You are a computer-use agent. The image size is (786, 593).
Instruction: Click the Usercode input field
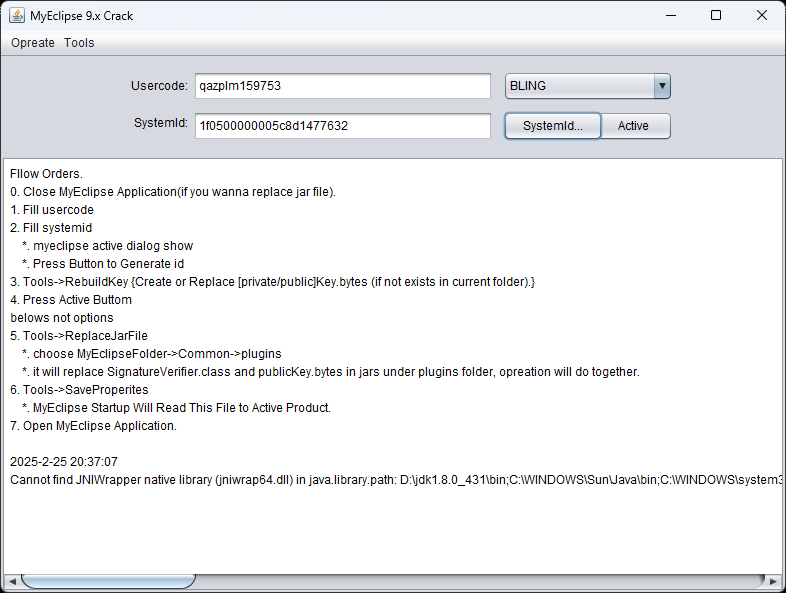point(343,86)
